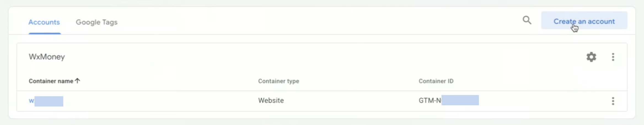Click empty space between Website and GTM-N cells
This screenshot has width=644, height=125.
[x=350, y=101]
